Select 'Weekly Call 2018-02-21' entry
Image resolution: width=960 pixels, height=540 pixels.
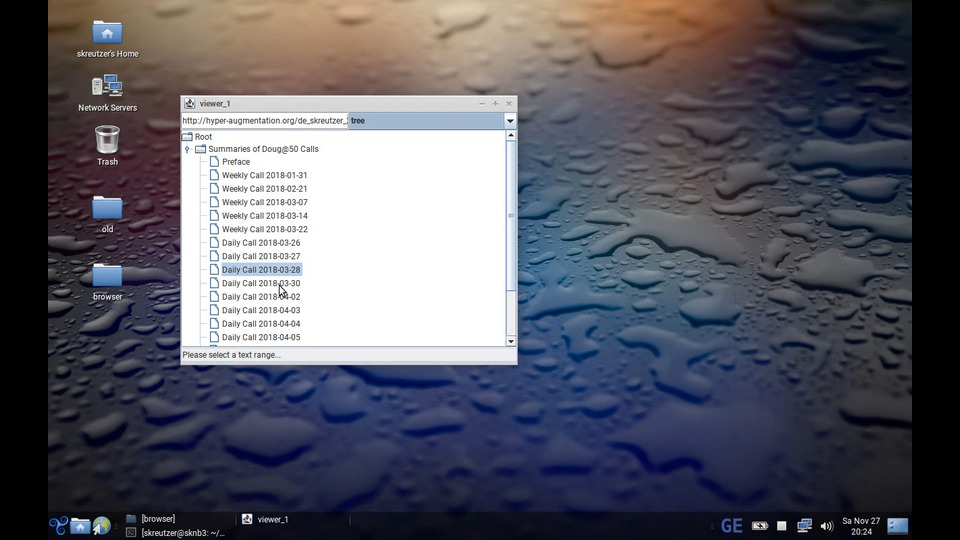[264, 189]
